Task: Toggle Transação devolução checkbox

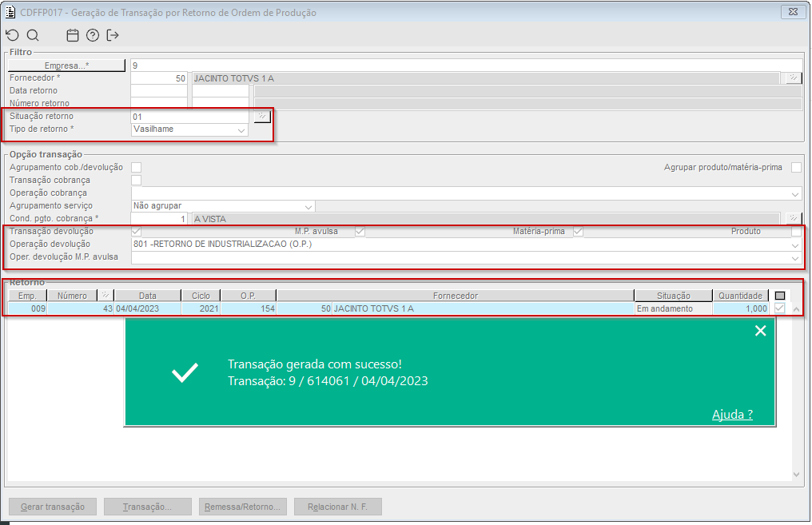Action: [x=136, y=232]
